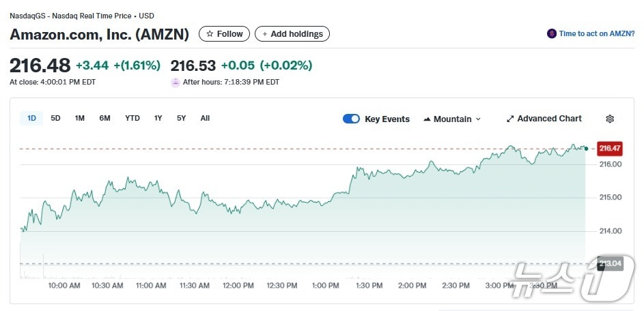Click the after hours moon icon

click(176, 82)
